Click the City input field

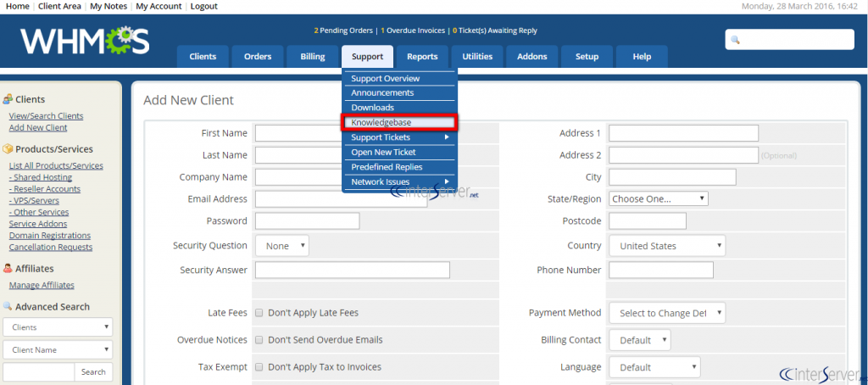tap(672, 177)
